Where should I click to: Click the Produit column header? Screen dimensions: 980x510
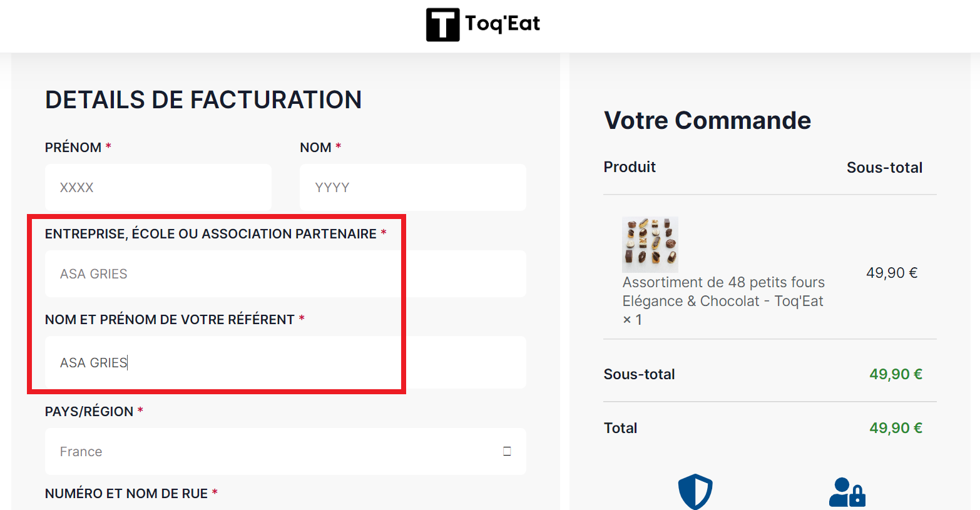coord(630,167)
